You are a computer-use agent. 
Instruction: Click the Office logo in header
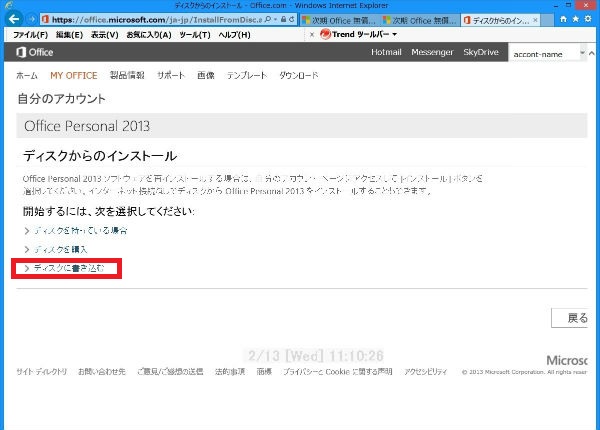pyautogui.click(x=34, y=52)
